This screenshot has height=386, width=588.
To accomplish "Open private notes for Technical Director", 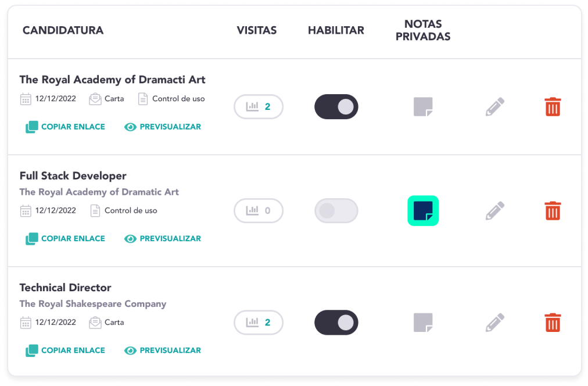I will [423, 323].
